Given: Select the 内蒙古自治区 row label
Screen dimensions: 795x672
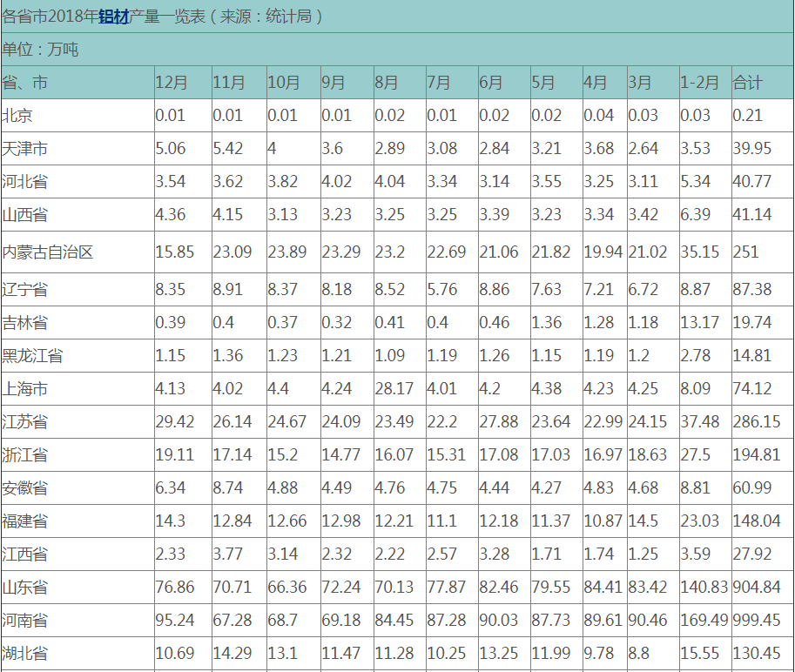Looking at the screenshot, I should (48, 252).
